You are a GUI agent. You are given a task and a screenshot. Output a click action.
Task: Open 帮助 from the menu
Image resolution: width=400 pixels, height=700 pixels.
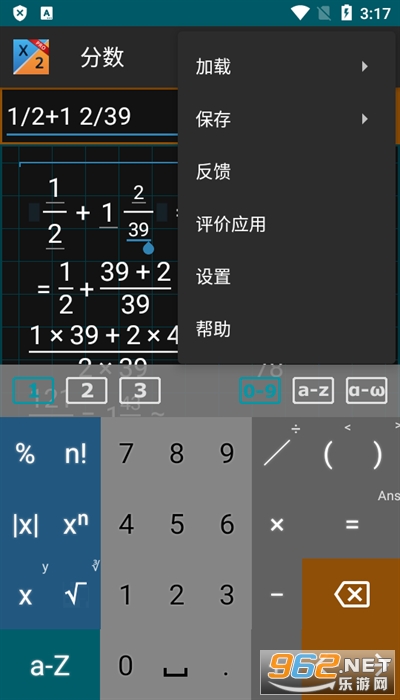click(x=286, y=329)
